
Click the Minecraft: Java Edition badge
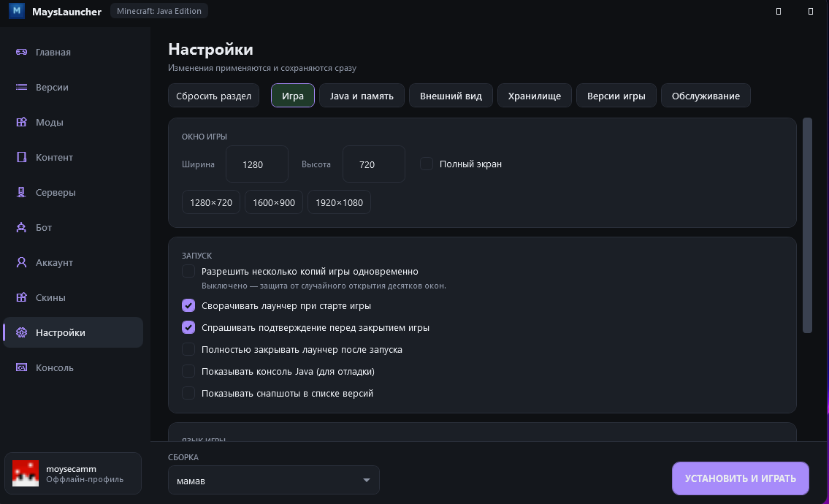[x=159, y=10]
